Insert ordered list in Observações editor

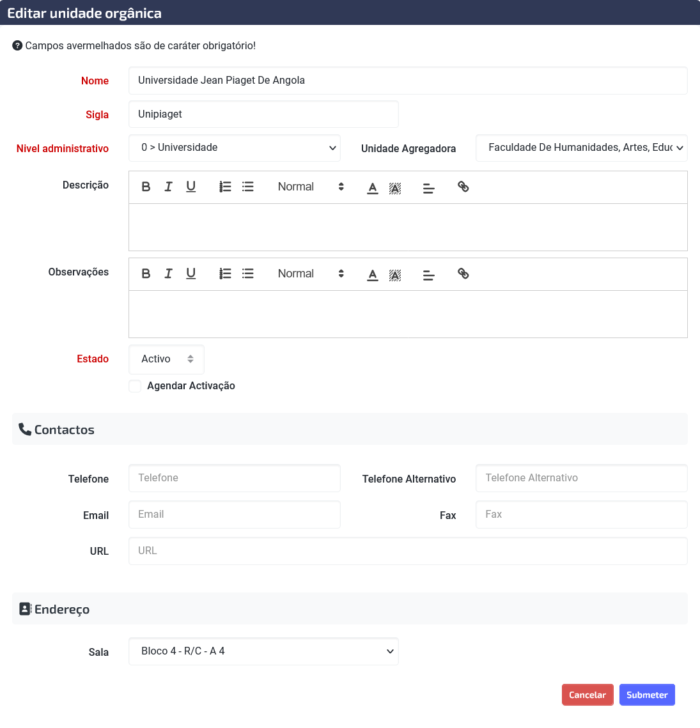coord(225,274)
